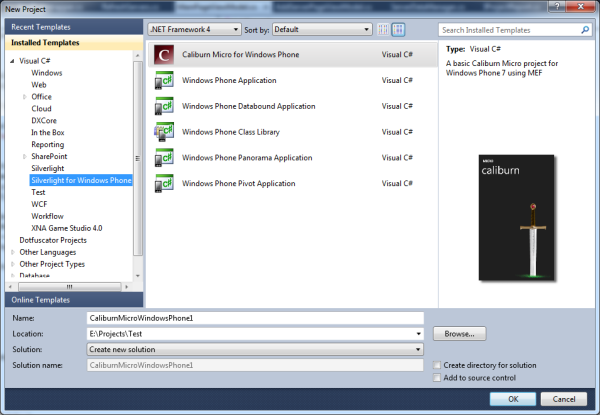Open the .NET Framework 4 dropdown
Viewport: 600px width, 415px height.
click(194, 29)
